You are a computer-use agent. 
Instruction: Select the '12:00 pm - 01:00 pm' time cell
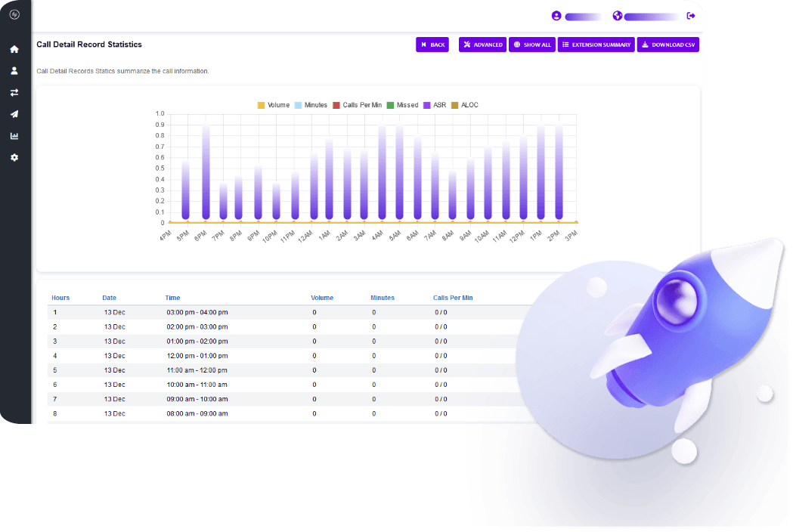197,356
